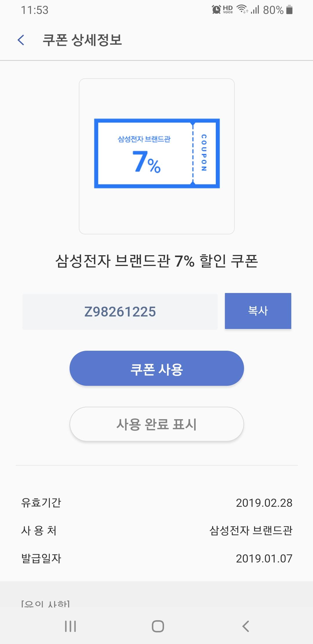Select the coupon code Z98261225 field
Screen dimensions: 313x644
coord(120,312)
